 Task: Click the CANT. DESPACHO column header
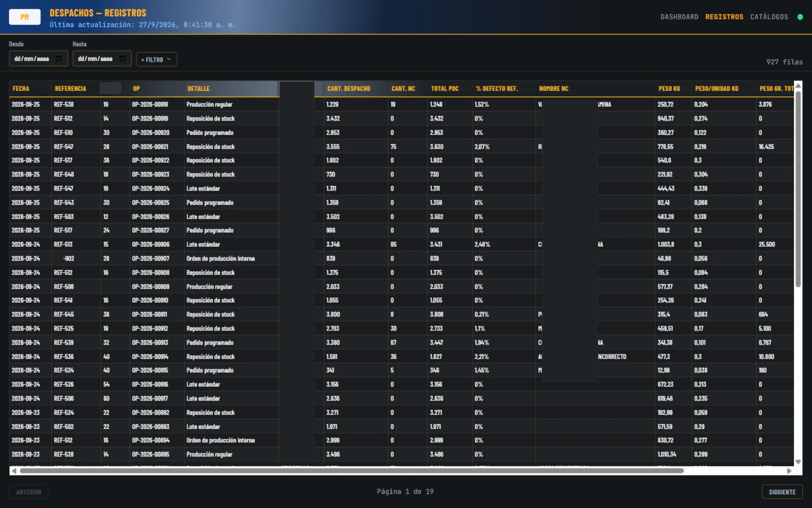[x=356, y=88]
